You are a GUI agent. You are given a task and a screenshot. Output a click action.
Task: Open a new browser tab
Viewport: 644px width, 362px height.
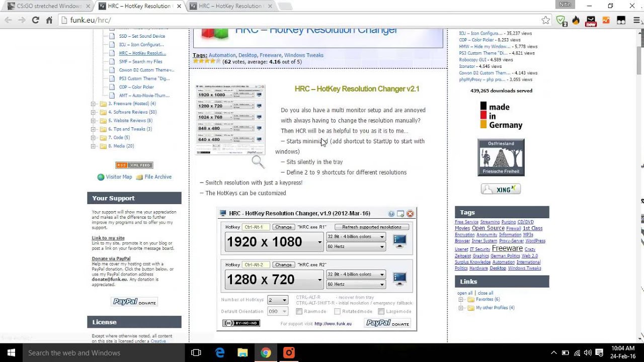click(x=285, y=6)
